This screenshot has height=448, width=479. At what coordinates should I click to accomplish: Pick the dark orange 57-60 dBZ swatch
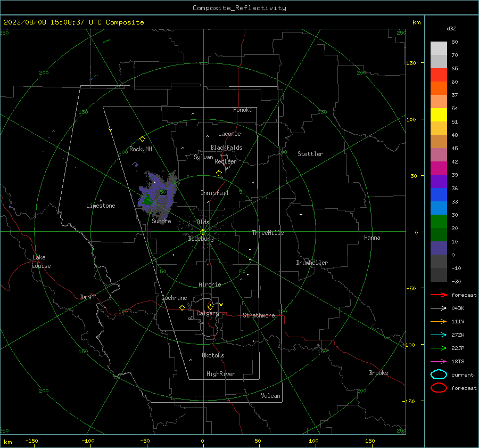point(439,88)
